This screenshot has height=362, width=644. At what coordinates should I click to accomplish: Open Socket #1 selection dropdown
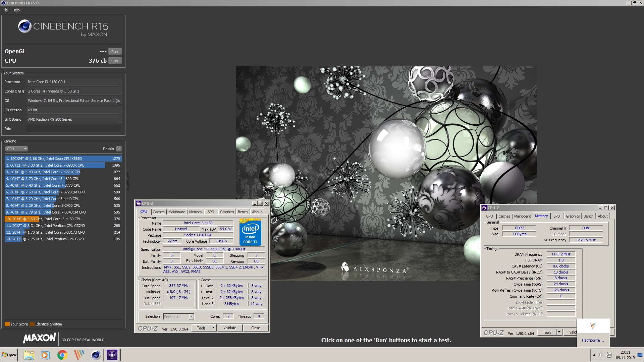[x=178, y=316]
